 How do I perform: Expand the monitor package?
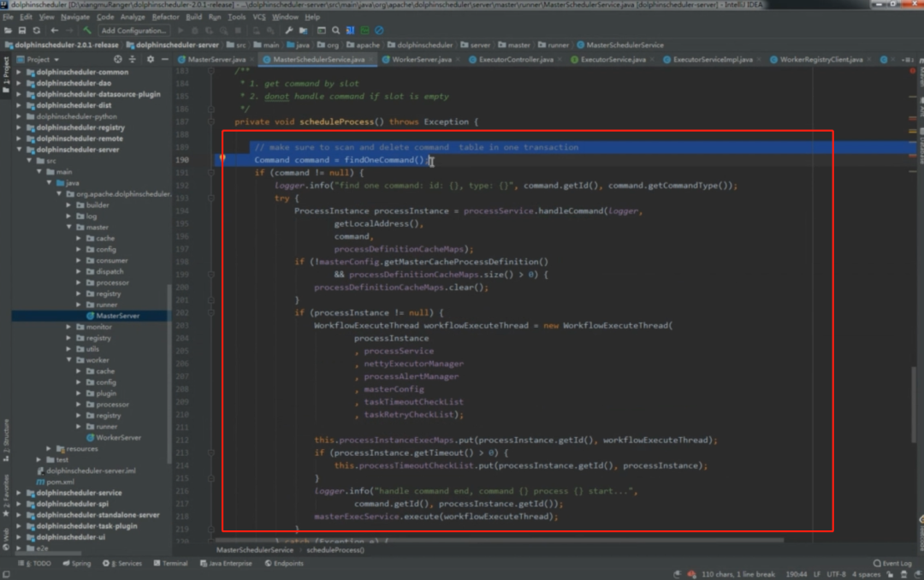[x=69, y=327]
